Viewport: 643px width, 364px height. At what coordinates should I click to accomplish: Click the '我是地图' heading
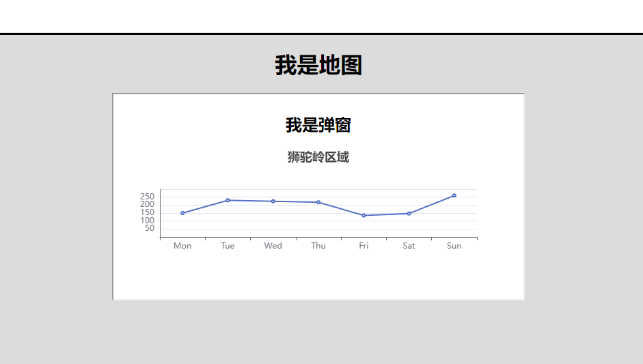click(x=318, y=65)
